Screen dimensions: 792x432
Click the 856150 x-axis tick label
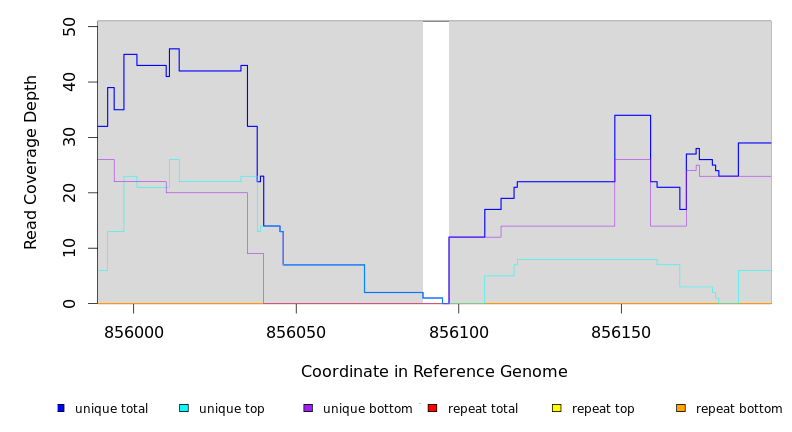pyautogui.click(x=621, y=331)
